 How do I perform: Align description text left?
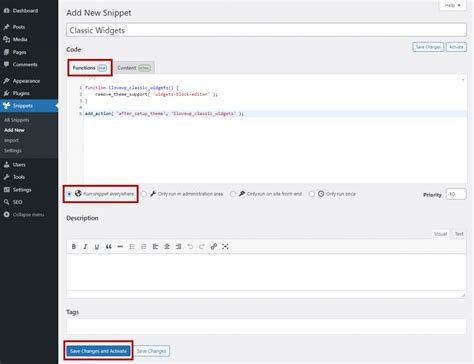tap(155, 247)
